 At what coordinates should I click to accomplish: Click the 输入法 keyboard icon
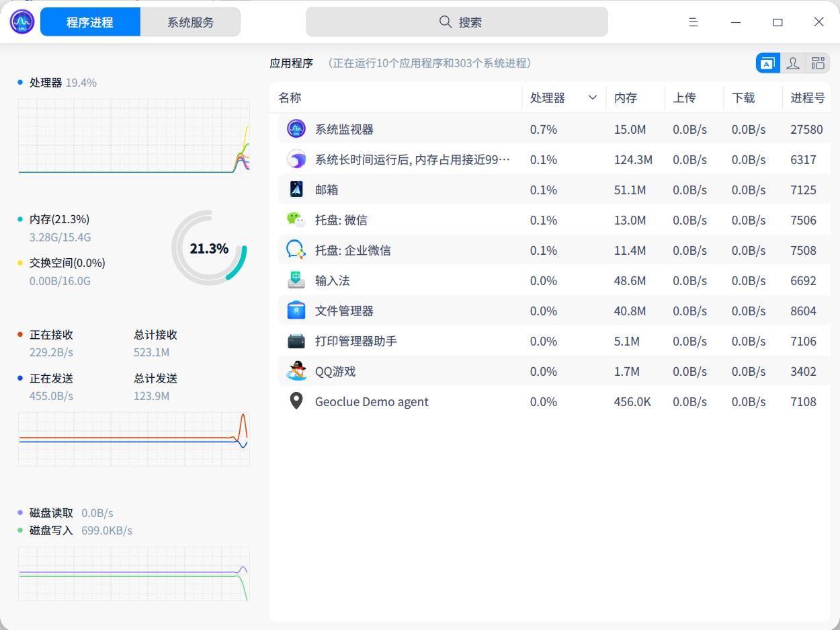click(296, 280)
